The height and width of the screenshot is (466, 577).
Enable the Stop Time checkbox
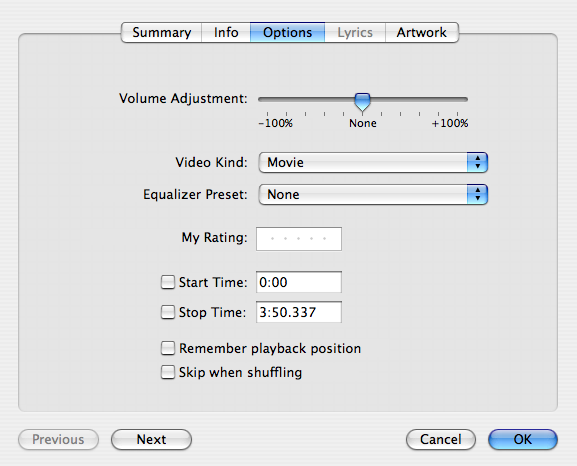tap(168, 312)
